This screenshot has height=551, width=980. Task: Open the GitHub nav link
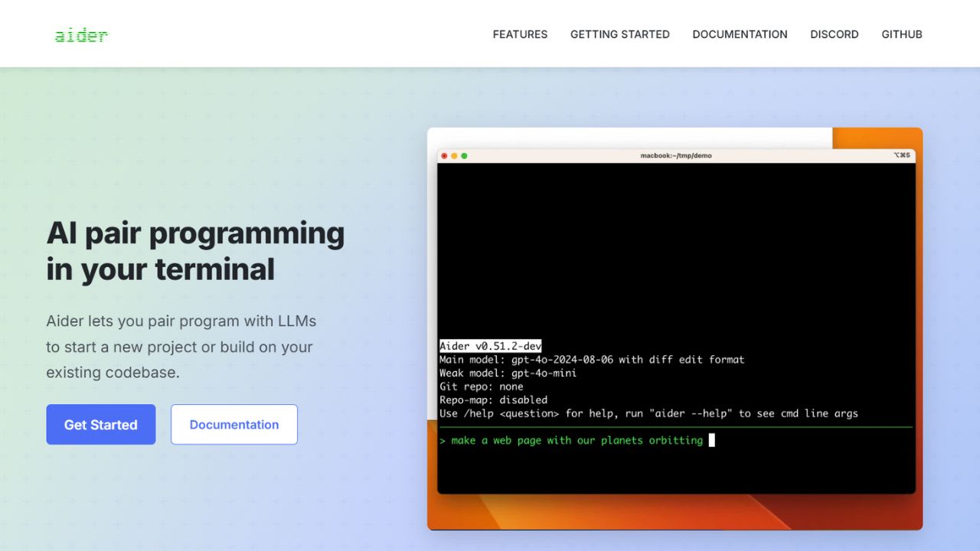pyautogui.click(x=902, y=34)
